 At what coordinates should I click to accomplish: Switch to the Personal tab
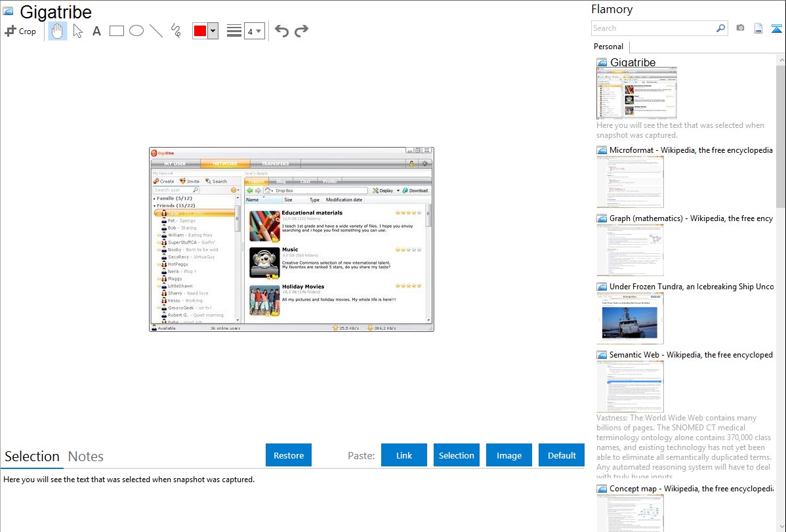609,46
